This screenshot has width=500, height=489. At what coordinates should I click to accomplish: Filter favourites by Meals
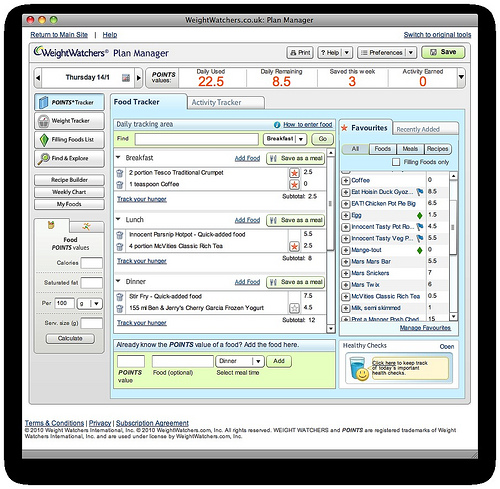click(410, 149)
